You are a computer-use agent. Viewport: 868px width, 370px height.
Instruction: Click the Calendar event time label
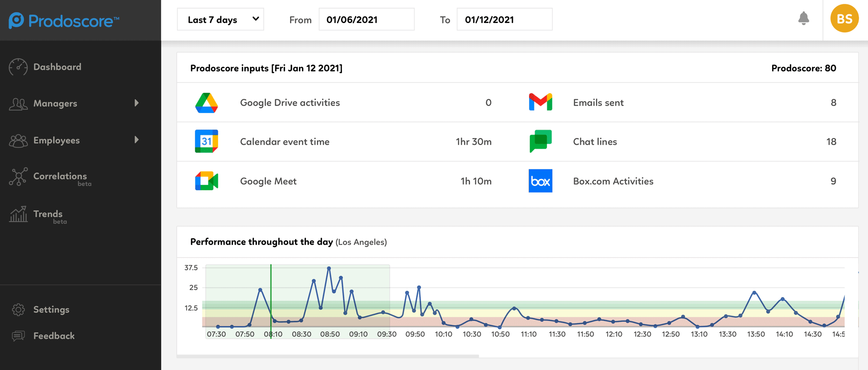coord(285,142)
